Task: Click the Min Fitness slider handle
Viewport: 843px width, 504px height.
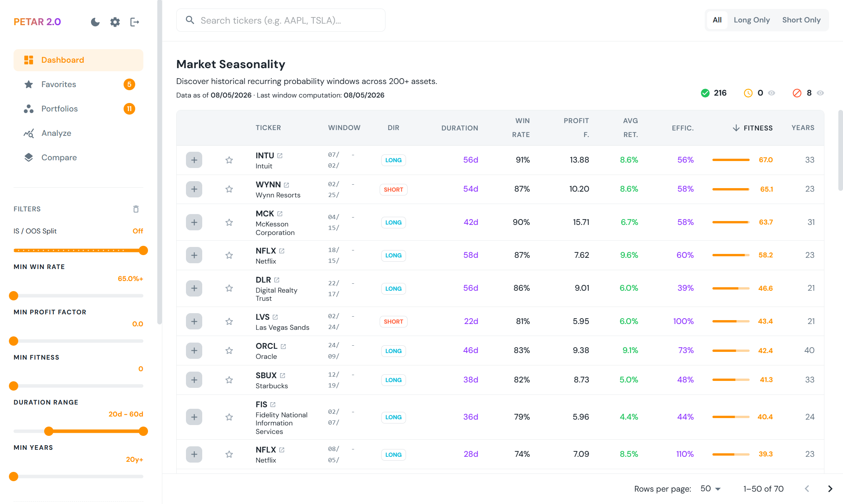Action: pyautogui.click(x=14, y=386)
